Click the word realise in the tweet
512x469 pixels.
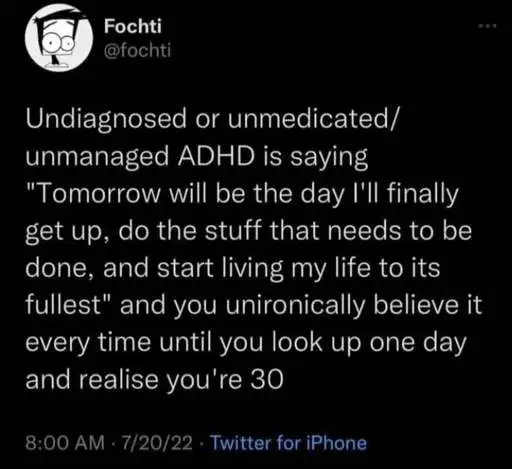click(118, 380)
